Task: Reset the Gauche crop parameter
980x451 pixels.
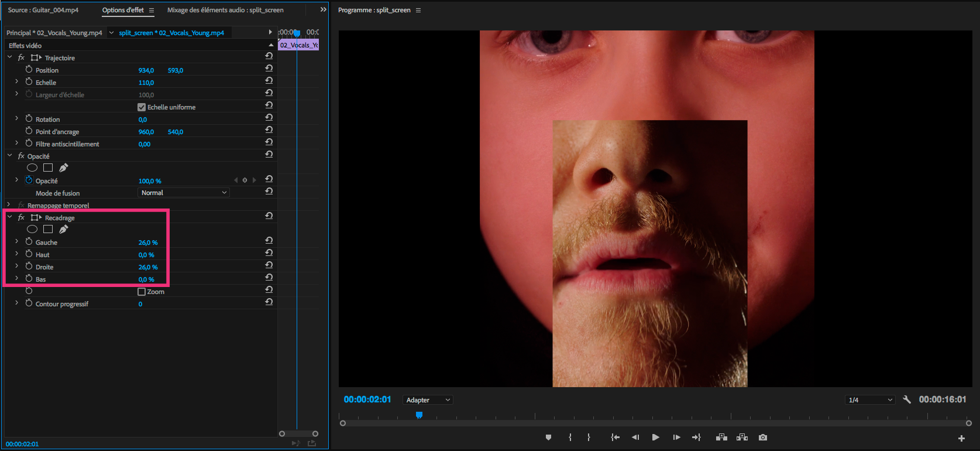Action: point(269,240)
